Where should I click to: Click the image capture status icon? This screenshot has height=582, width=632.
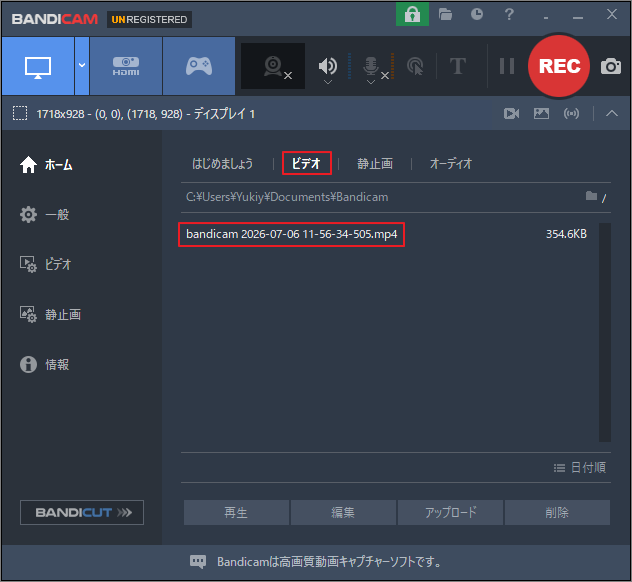(541, 114)
